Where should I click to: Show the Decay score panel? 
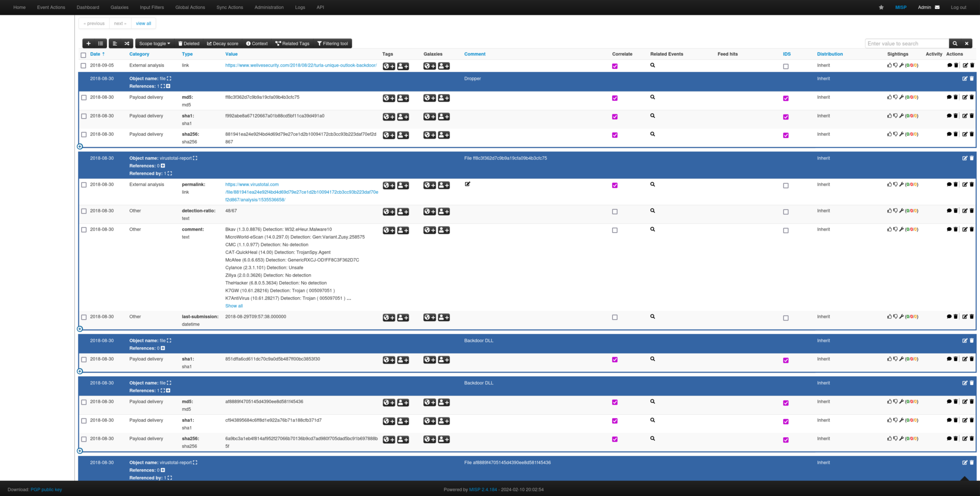pyautogui.click(x=222, y=44)
